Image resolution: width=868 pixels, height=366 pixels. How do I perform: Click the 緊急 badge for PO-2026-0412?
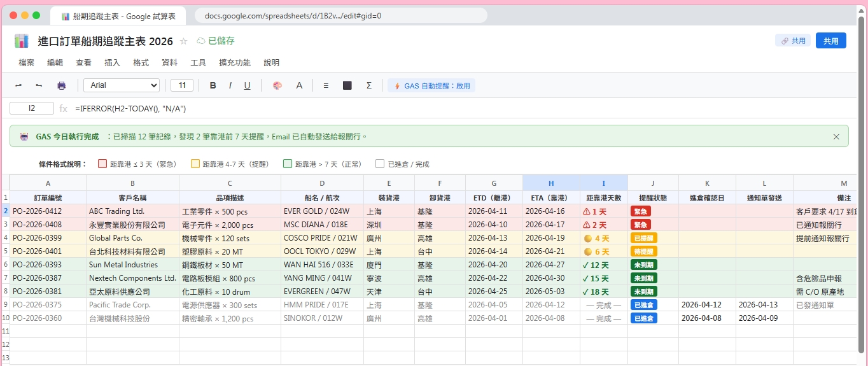pos(641,211)
